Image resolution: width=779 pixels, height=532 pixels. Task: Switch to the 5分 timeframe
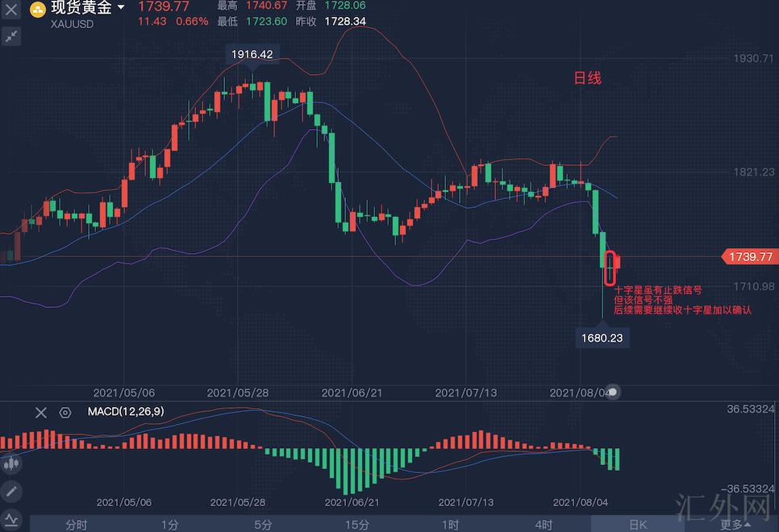[x=263, y=524]
